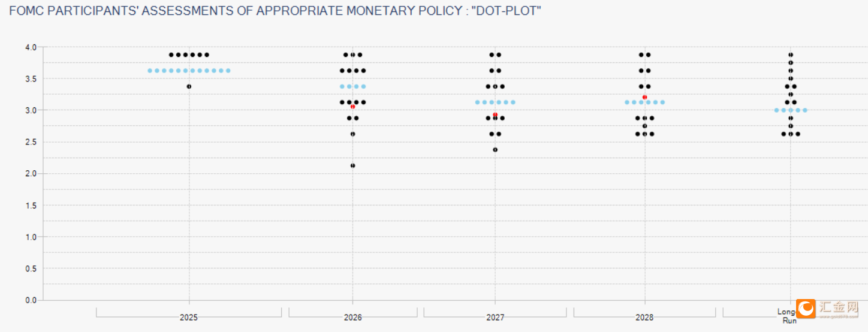Select the 2025 x-axis label
The width and height of the screenshot is (868, 332).
(188, 318)
